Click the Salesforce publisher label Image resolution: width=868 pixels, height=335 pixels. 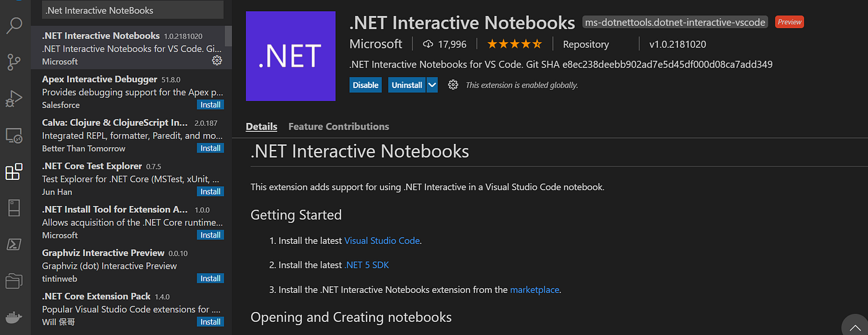click(x=61, y=105)
